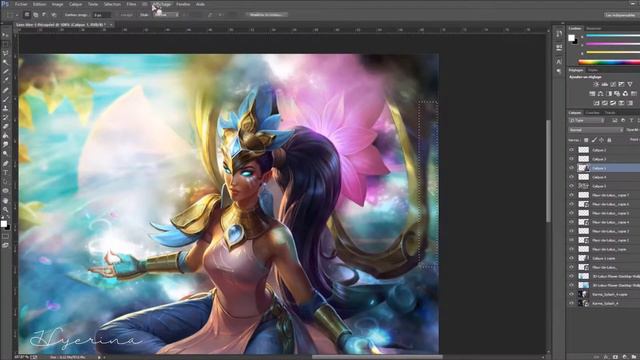The height and width of the screenshot is (360, 640).
Task: Open the collapsed Character panel icon
Action: (559, 62)
